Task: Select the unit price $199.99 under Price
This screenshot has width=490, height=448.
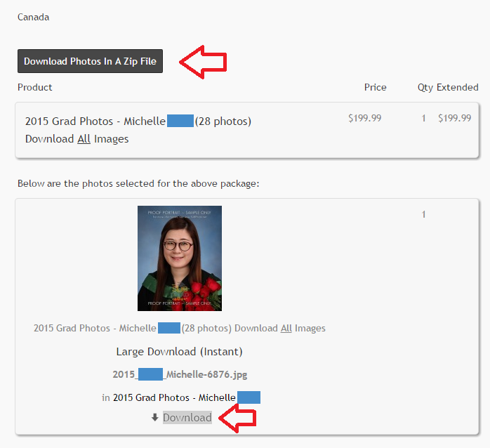Action: [364, 118]
